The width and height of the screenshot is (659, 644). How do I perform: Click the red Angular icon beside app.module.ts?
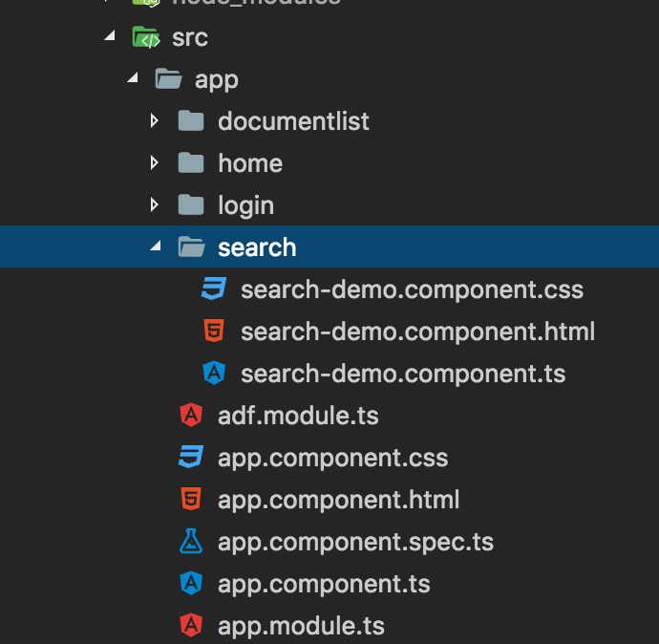(x=191, y=626)
